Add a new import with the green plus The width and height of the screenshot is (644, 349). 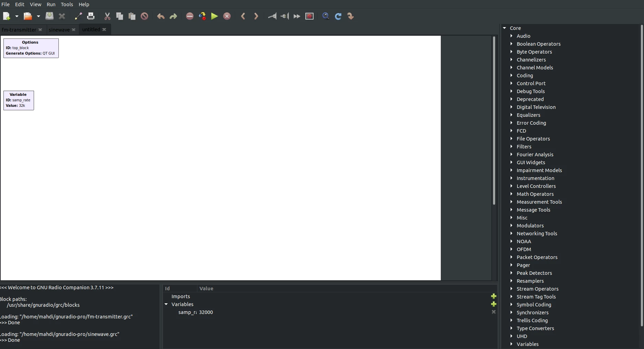[x=494, y=296]
